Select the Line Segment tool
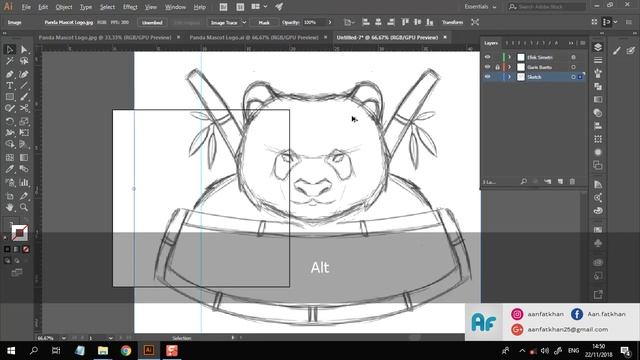Screen dimensions: 640x360 24,86
